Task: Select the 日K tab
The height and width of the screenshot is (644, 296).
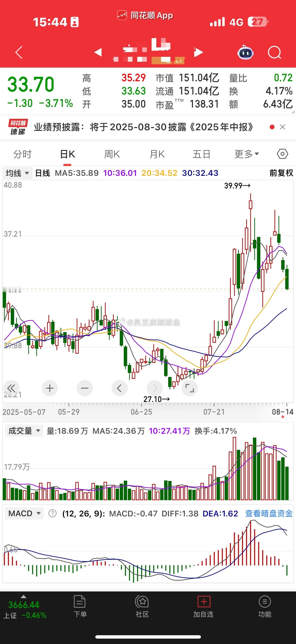Action: coord(68,154)
